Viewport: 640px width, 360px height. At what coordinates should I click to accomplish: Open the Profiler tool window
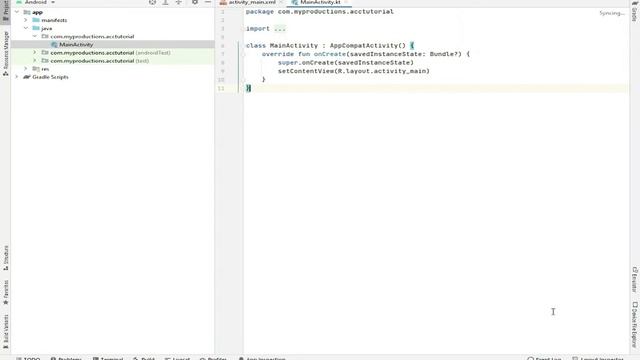coord(213,358)
